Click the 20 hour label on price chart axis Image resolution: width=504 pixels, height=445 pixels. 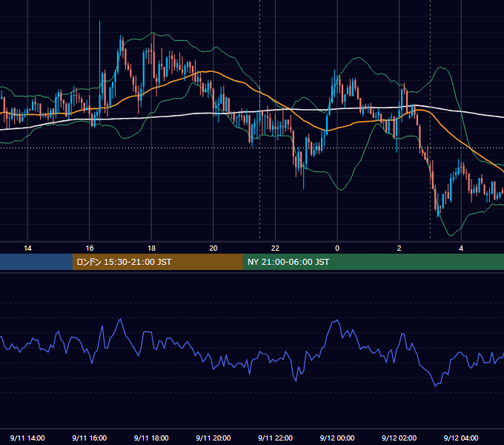pos(213,248)
